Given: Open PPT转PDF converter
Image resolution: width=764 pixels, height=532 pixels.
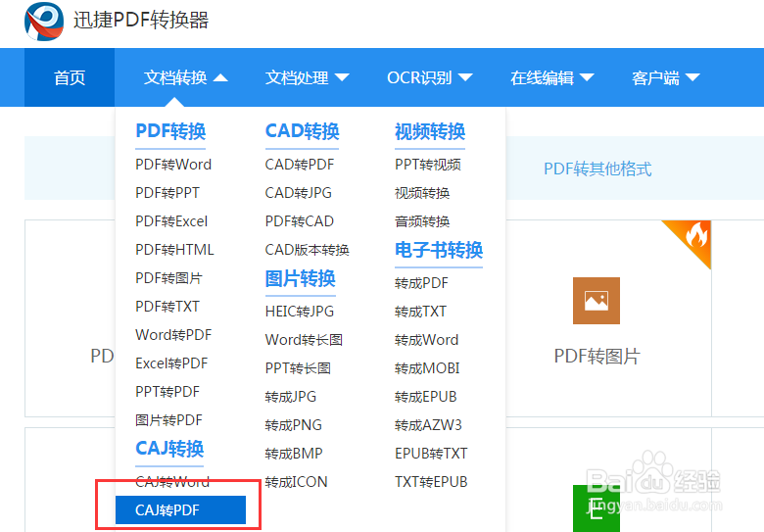Looking at the screenshot, I should pos(167,391).
